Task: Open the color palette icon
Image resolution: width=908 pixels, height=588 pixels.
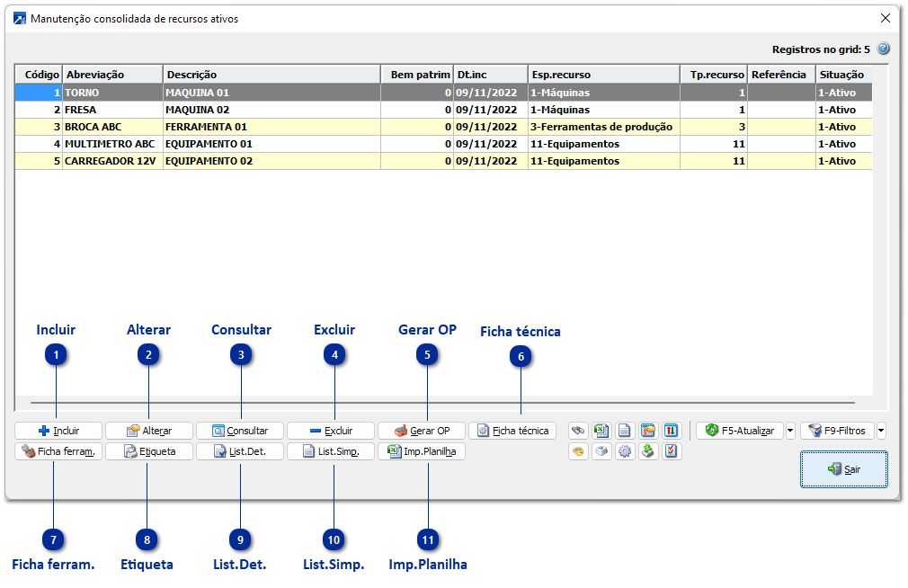Action: (579, 451)
